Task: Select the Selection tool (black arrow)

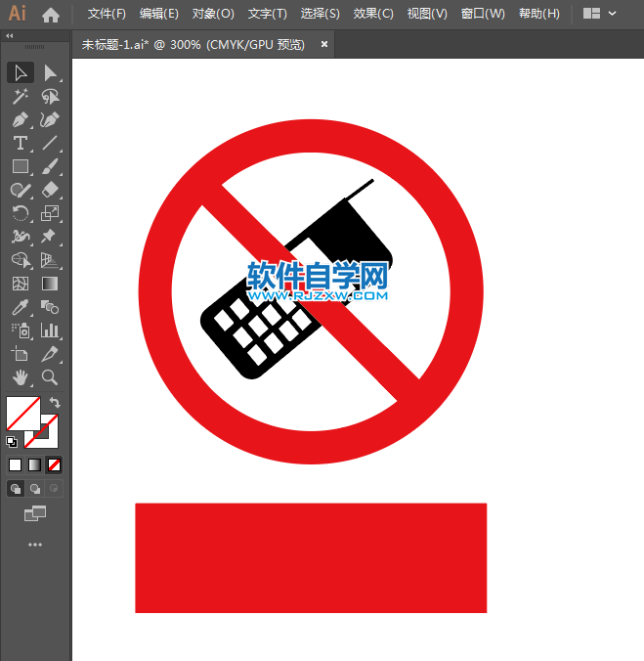Action: (x=21, y=73)
